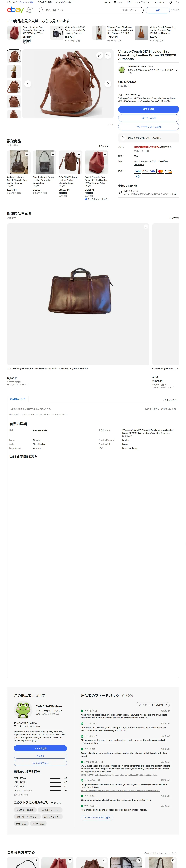Open seller frog avatar near title

[122, 70]
